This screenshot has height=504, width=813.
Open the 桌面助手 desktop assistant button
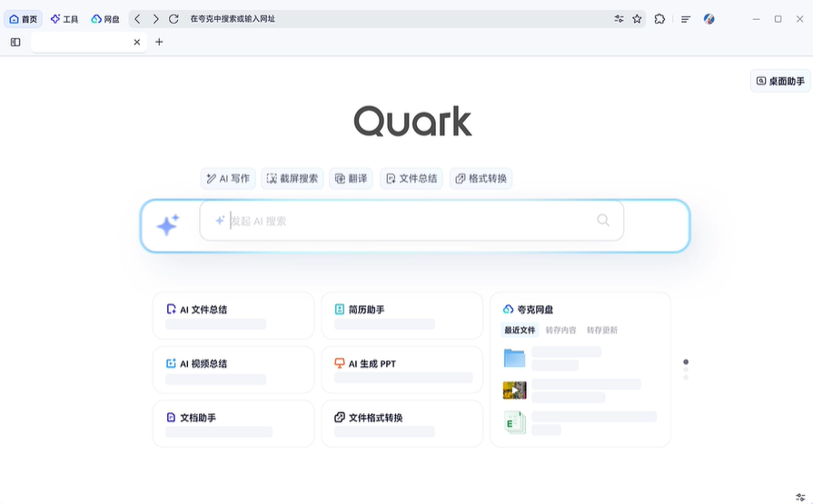[780, 81]
